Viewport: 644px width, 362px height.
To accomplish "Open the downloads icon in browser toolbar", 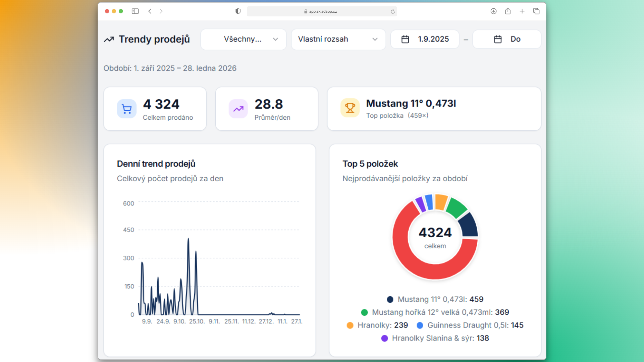I will click(493, 11).
